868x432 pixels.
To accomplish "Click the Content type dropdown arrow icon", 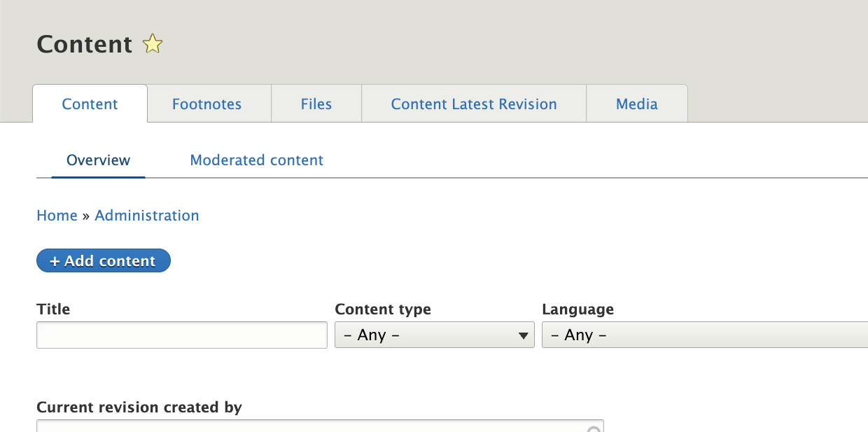I will click(522, 335).
